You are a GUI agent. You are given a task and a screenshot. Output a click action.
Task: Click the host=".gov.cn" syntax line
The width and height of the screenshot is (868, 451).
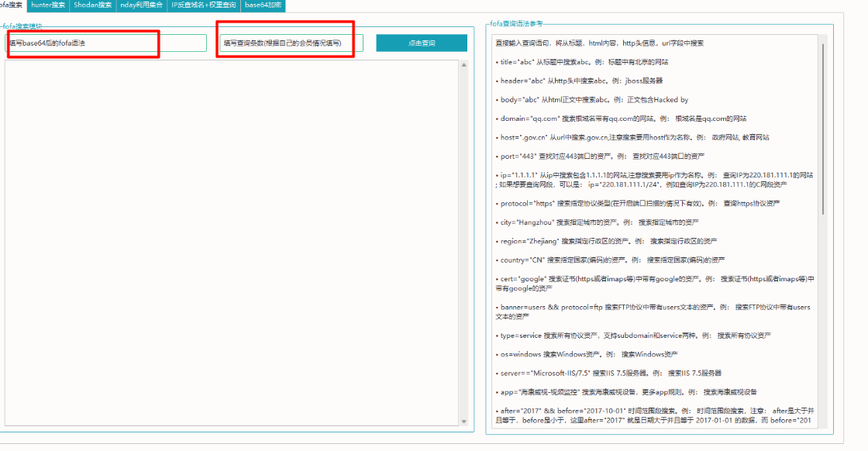coord(632,137)
